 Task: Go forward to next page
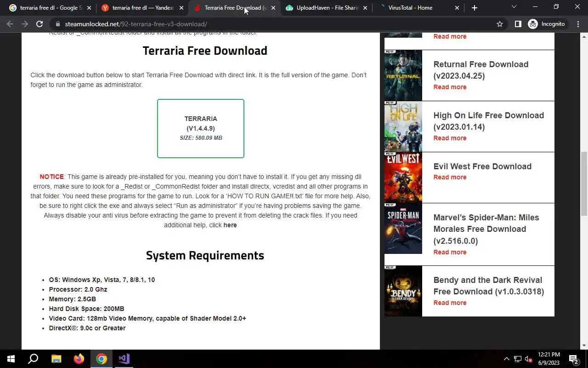25,24
